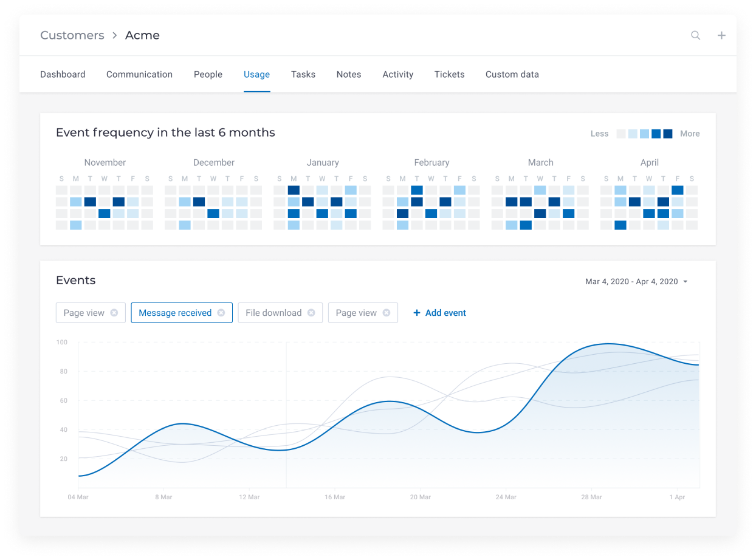Click the darkest blue legend swatch near More
The image size is (756, 560).
(668, 134)
